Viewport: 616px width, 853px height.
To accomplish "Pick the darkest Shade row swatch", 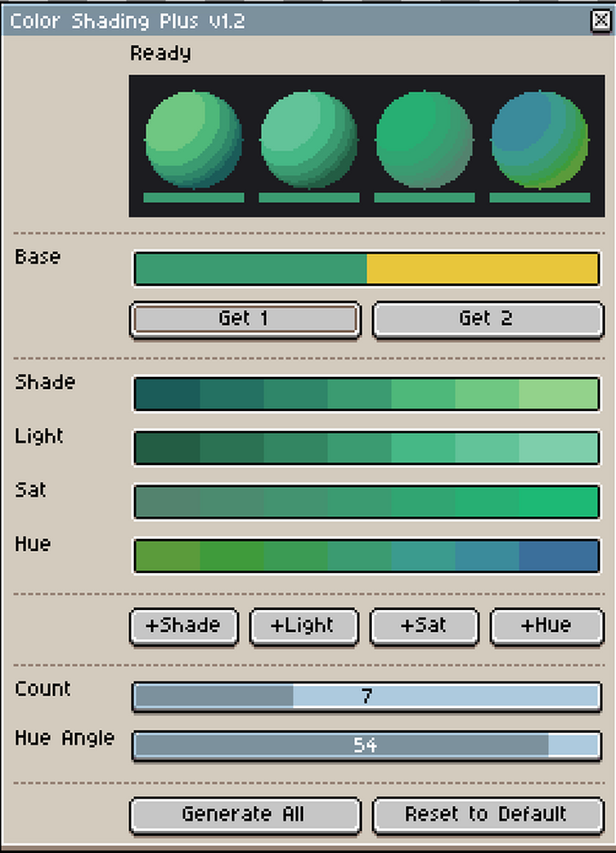I will point(167,394).
